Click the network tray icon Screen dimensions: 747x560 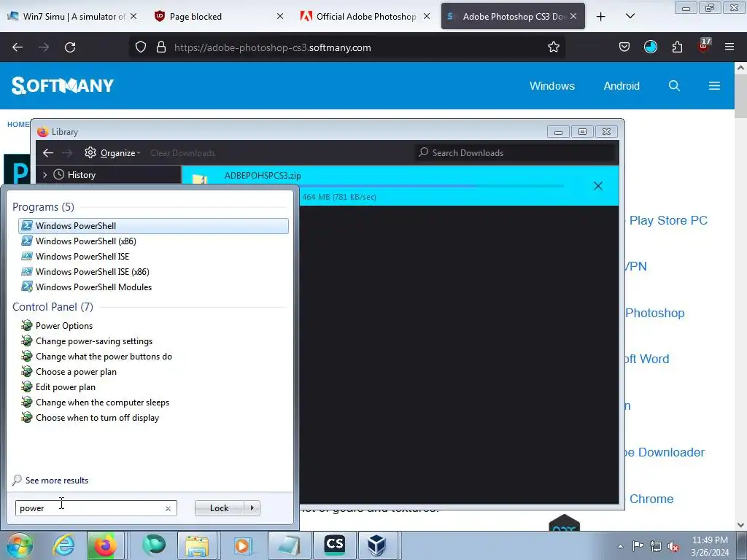coord(656,546)
